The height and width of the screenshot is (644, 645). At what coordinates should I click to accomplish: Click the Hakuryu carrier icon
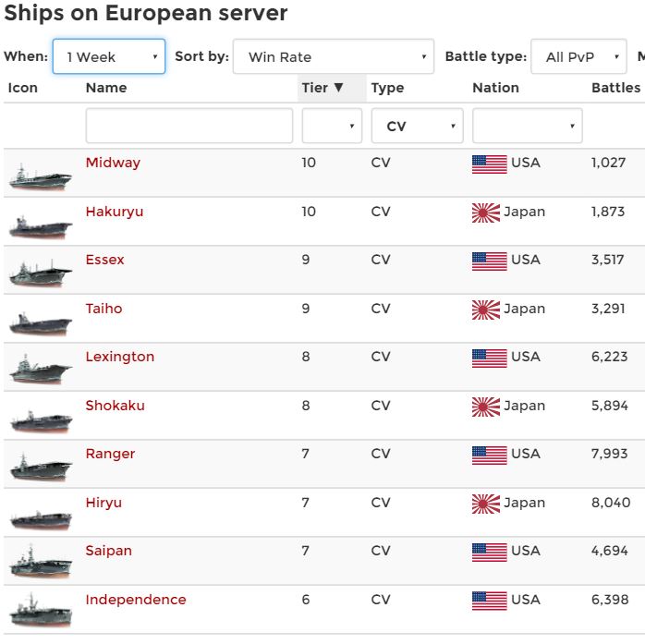click(40, 225)
